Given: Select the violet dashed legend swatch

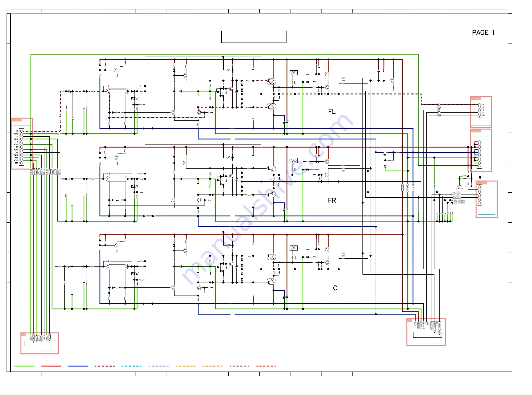Looking at the screenshot, I should (239, 366).
